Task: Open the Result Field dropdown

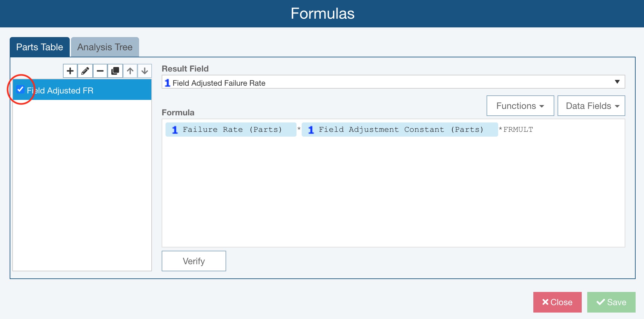Action: (617, 82)
